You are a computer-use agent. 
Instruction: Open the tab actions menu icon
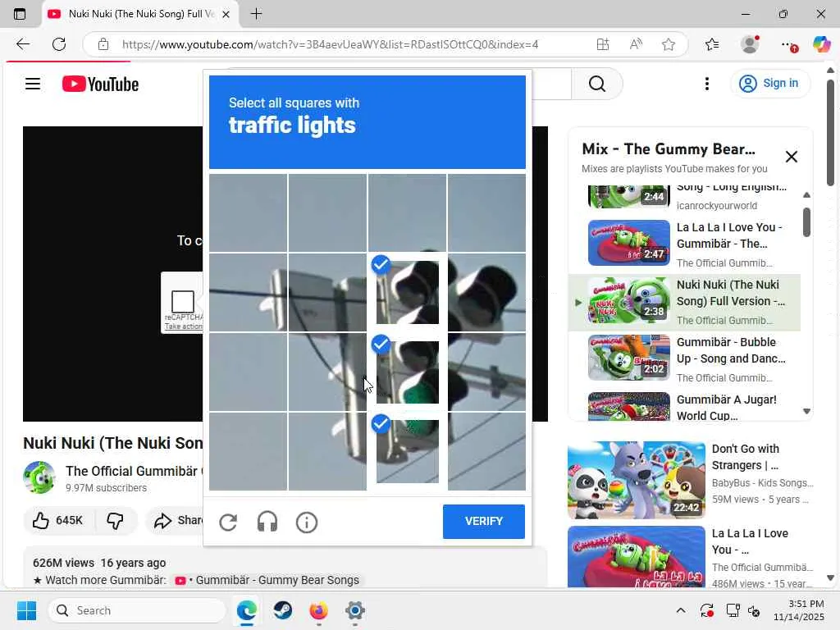tap(20, 14)
